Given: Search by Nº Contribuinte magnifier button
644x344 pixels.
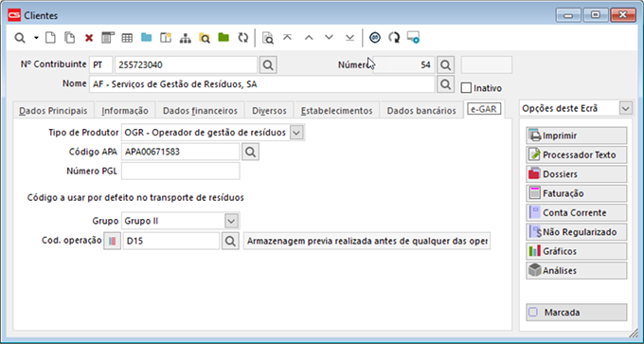Looking at the screenshot, I should (x=268, y=65).
